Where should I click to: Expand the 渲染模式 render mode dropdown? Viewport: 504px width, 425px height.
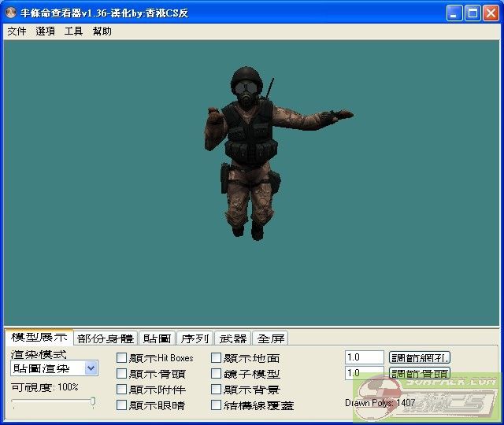(91, 368)
